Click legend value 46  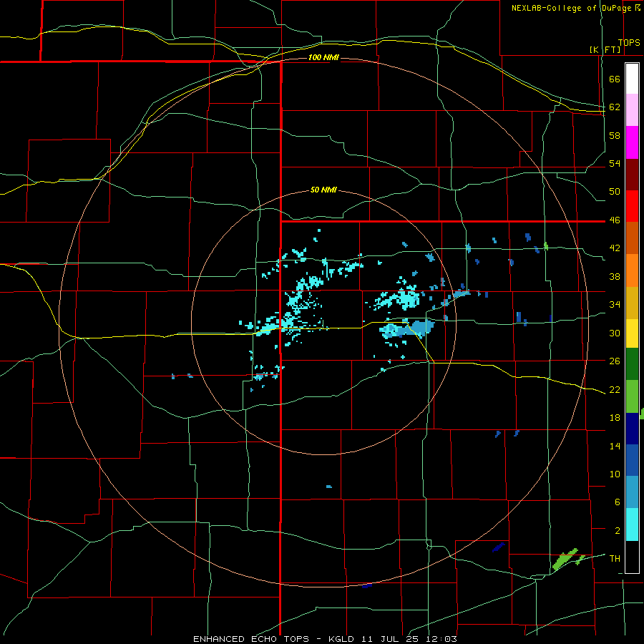pos(615,220)
